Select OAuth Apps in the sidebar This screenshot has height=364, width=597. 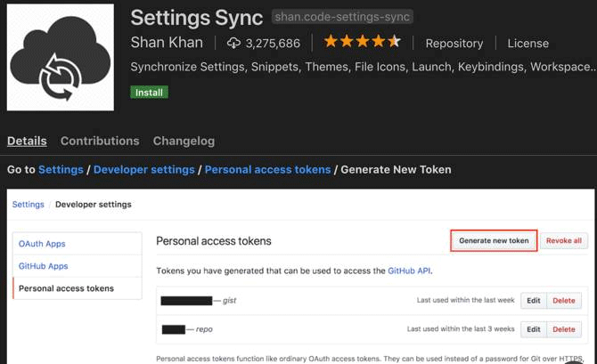[42, 244]
